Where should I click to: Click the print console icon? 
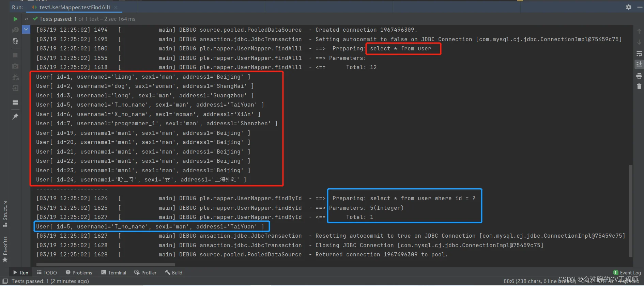pyautogui.click(x=639, y=76)
